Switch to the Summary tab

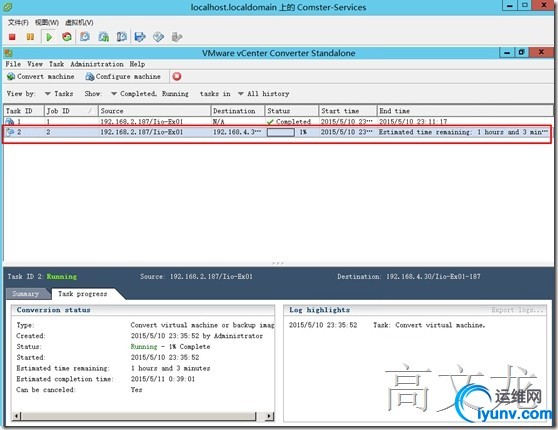(x=26, y=294)
